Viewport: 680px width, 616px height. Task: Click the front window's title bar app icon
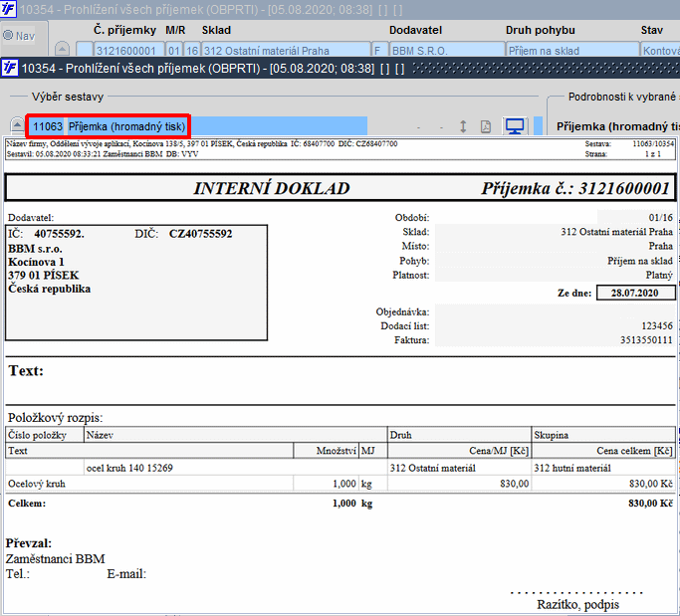pyautogui.click(x=10, y=68)
